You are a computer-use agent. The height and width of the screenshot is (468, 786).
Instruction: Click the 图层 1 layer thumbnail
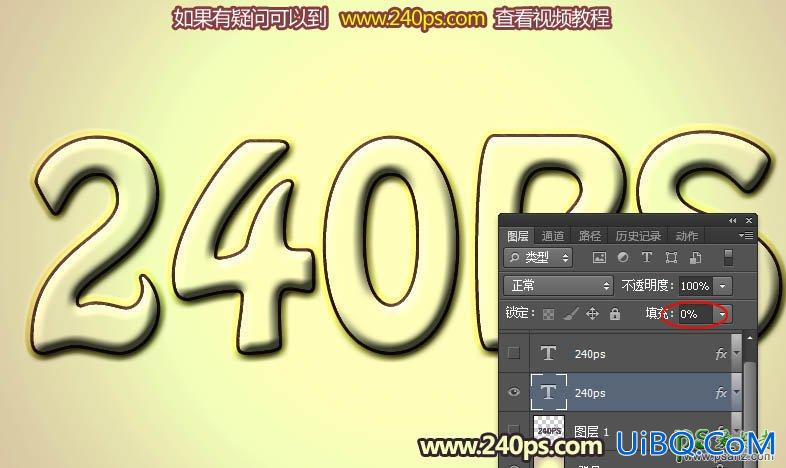(x=548, y=429)
